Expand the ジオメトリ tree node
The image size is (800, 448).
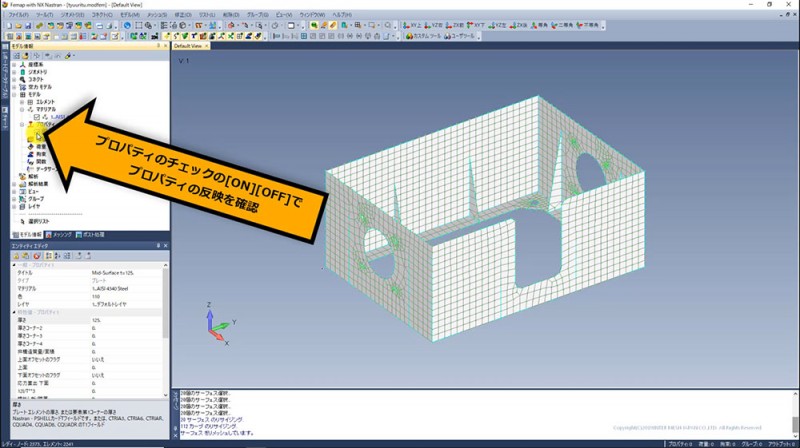pyautogui.click(x=14, y=72)
